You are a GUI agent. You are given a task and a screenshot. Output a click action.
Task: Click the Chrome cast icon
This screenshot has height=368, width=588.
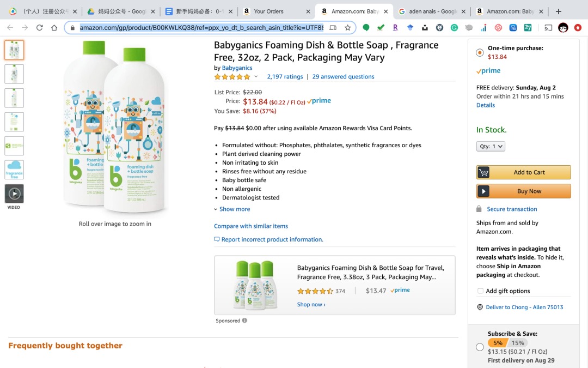[548, 27]
